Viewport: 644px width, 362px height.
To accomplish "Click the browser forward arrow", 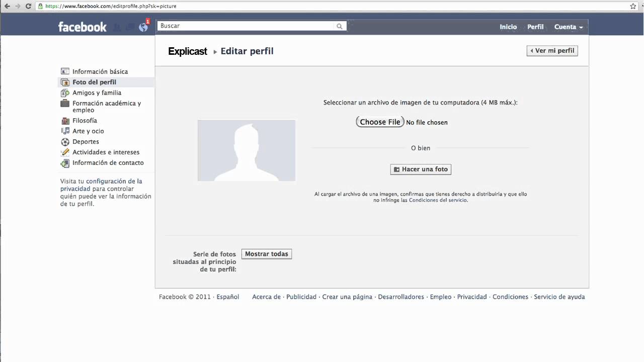I will click(18, 6).
